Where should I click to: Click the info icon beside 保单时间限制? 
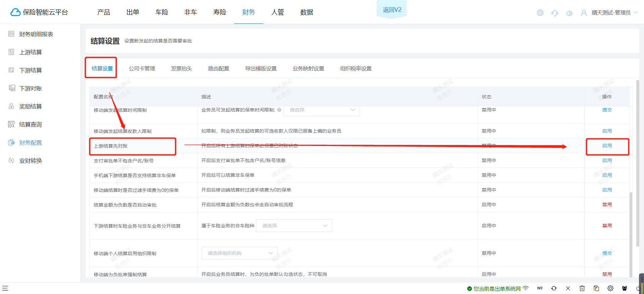pos(279,110)
